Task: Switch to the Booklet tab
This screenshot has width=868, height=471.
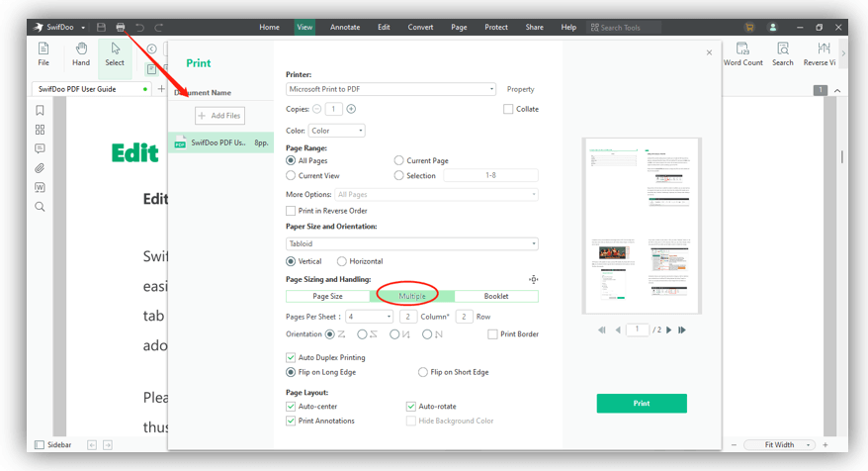Action: point(496,297)
